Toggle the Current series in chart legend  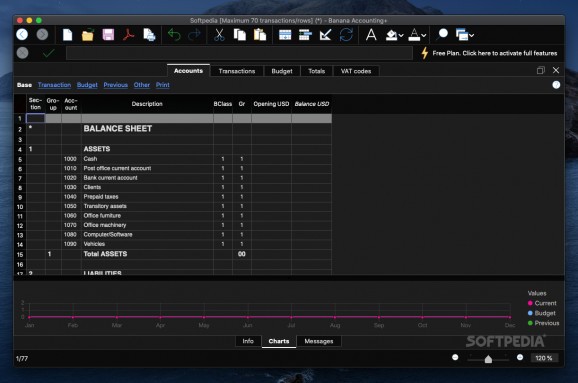(x=542, y=303)
